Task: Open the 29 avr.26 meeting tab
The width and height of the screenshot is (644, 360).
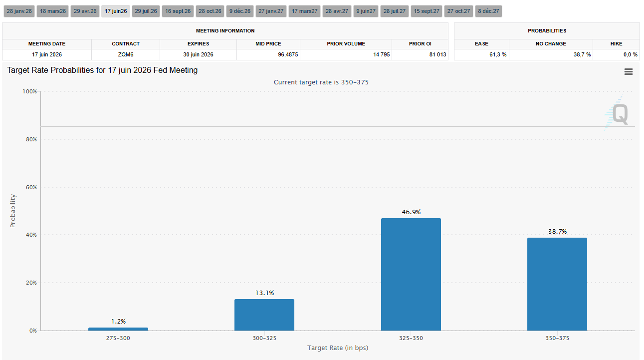Action: pos(85,11)
